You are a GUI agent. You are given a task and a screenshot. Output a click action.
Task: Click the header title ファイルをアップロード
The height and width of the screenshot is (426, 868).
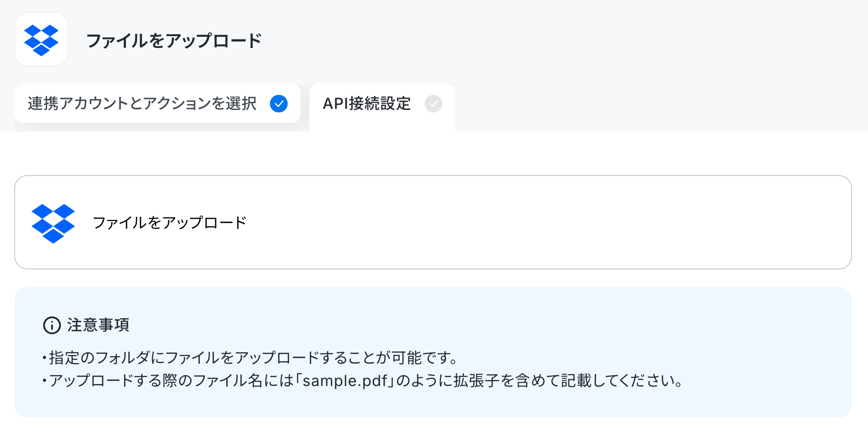[174, 41]
